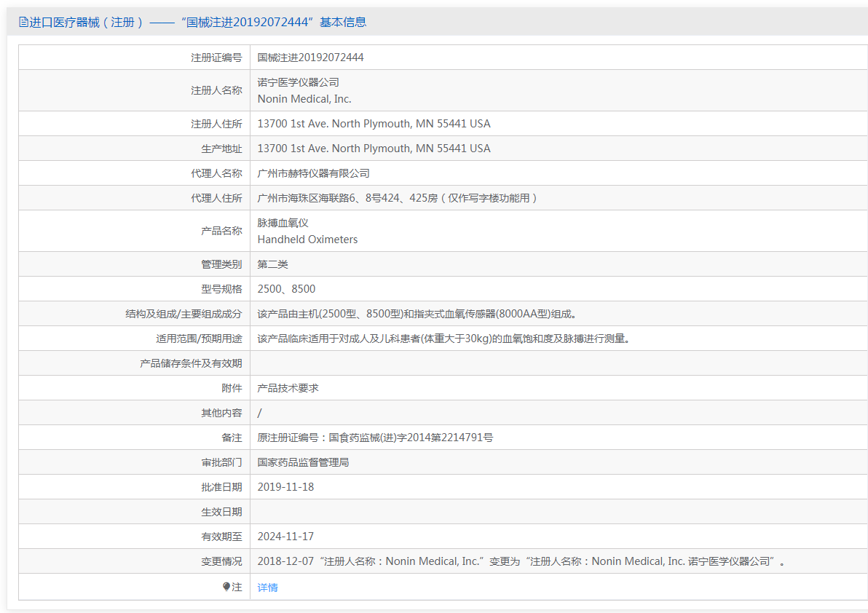The image size is (868, 613).
Task: Click the 结构及组成/主要组成成分 row label
Action: point(184,314)
